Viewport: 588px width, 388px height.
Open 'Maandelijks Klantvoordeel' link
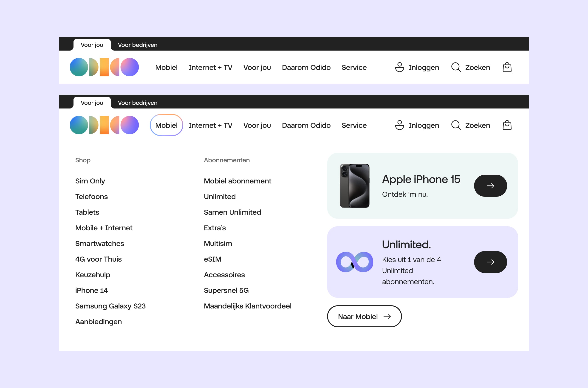(x=248, y=306)
